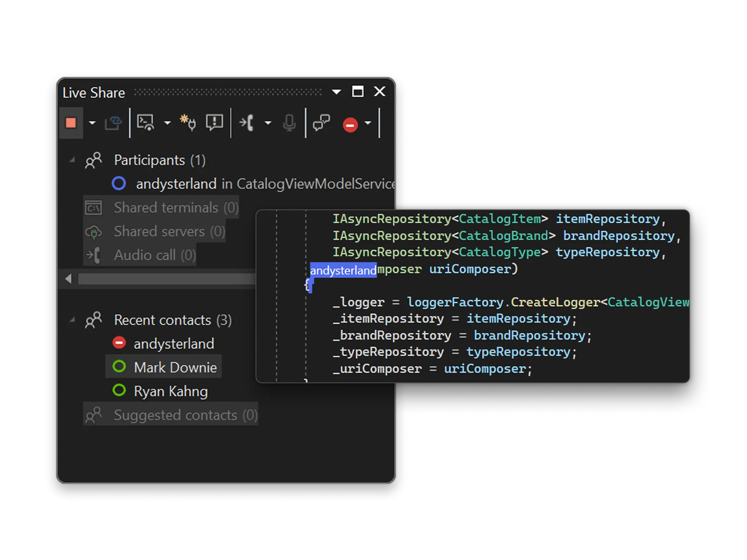Select Mark Downie from recent contacts

(176, 367)
